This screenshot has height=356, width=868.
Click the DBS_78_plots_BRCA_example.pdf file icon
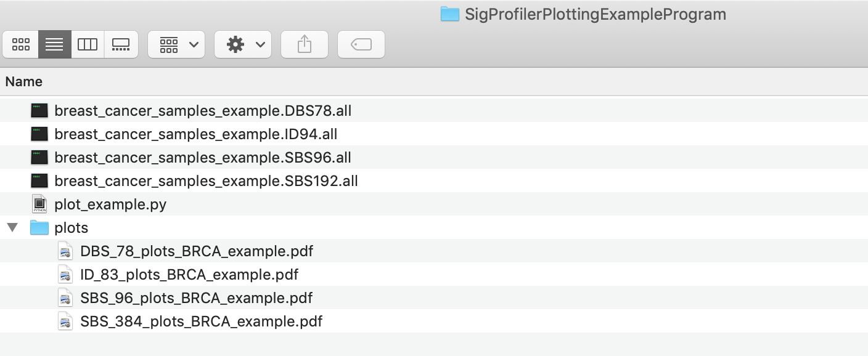pyautogui.click(x=65, y=251)
